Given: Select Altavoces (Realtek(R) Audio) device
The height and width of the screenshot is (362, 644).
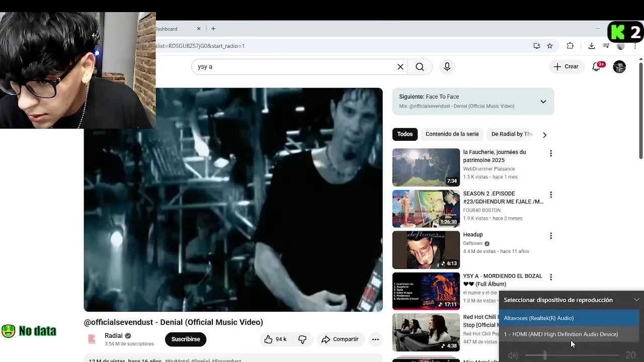Looking at the screenshot, I should click(569, 318).
